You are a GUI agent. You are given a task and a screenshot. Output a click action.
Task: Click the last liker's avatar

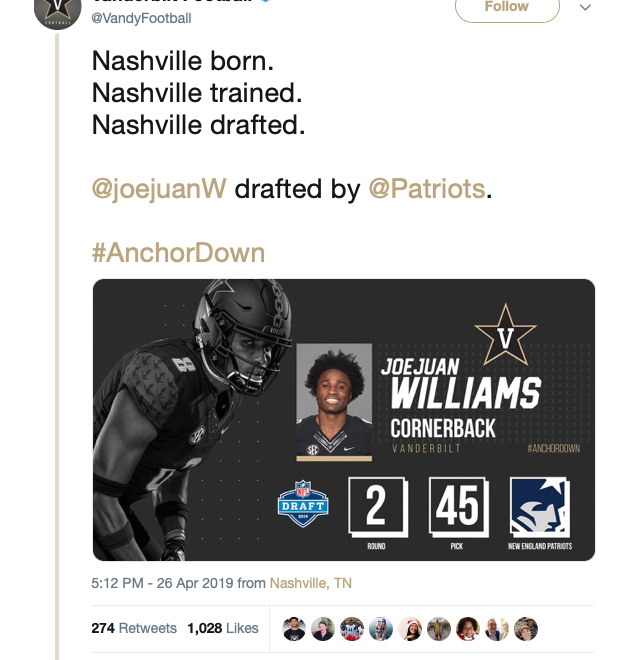(x=526, y=628)
